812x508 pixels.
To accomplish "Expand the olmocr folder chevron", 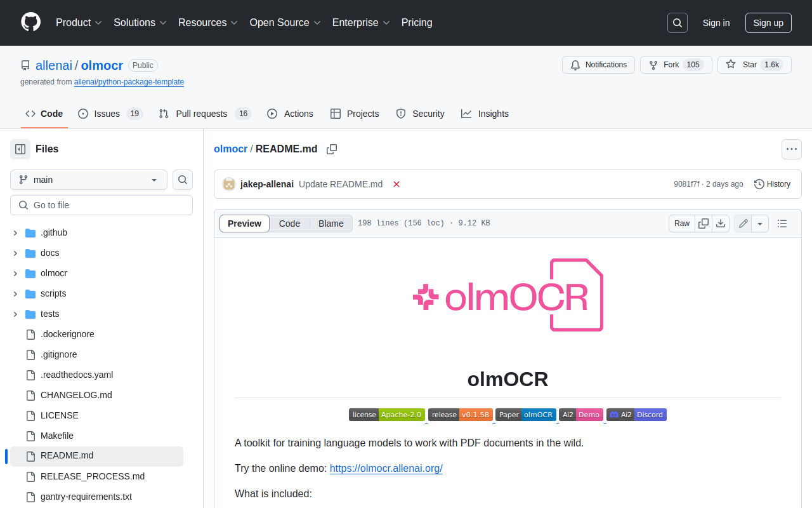I will click(15, 274).
